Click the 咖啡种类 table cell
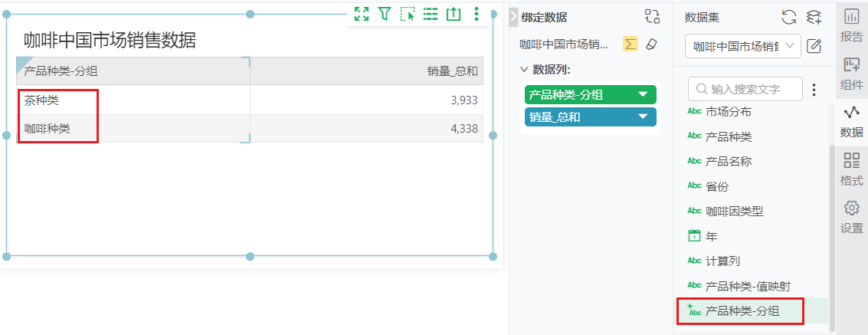The height and width of the screenshot is (335, 868). tap(133, 129)
